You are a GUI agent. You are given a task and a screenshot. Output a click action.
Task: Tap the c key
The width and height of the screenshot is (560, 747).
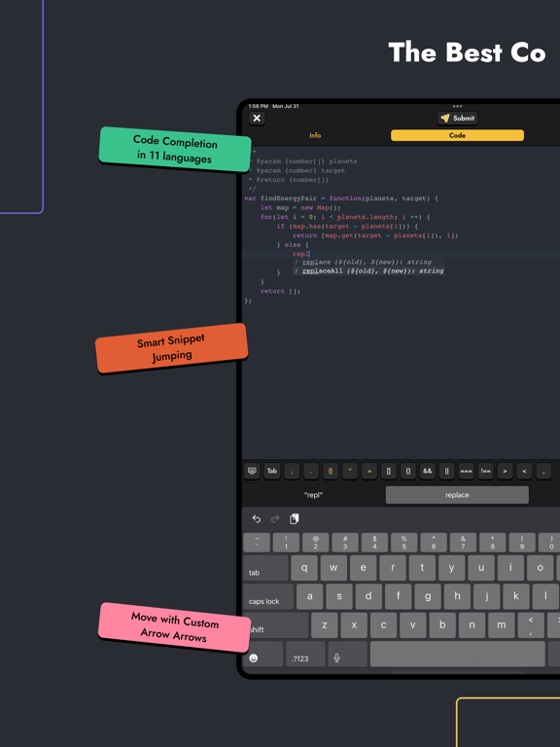383,625
